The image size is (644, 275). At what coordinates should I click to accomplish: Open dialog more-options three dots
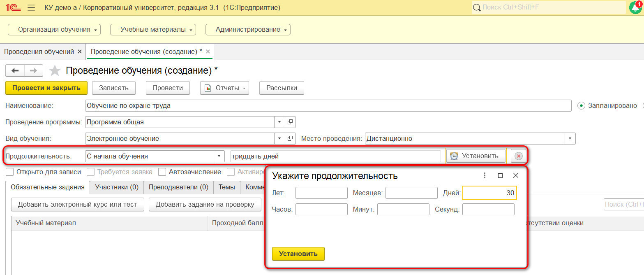tap(485, 175)
